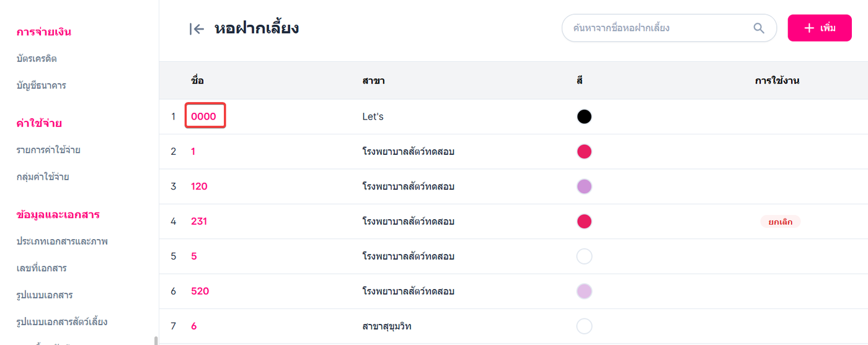Viewport: 868px width, 345px height.
Task: Collapse sidebar with the back arrow icon
Action: [x=197, y=28]
